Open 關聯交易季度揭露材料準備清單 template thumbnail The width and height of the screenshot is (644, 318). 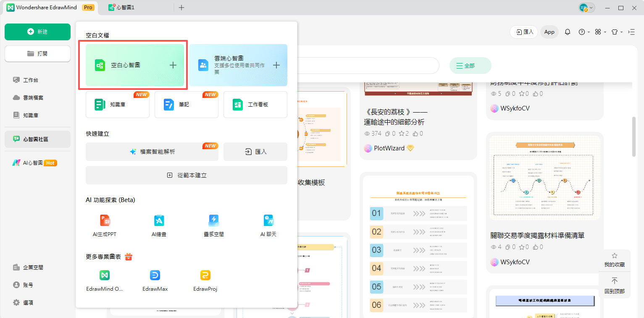point(545,178)
